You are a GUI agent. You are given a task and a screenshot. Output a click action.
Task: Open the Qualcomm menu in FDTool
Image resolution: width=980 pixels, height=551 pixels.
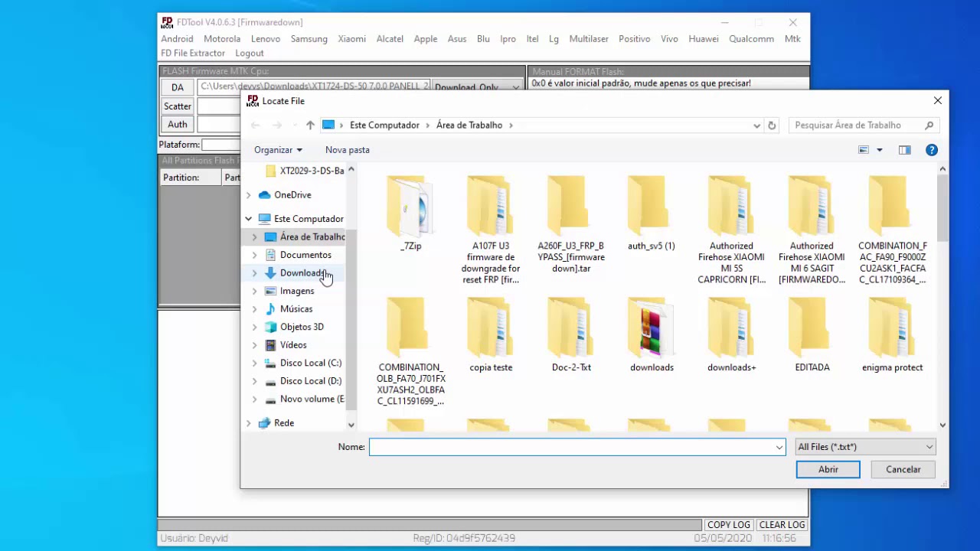(x=751, y=39)
